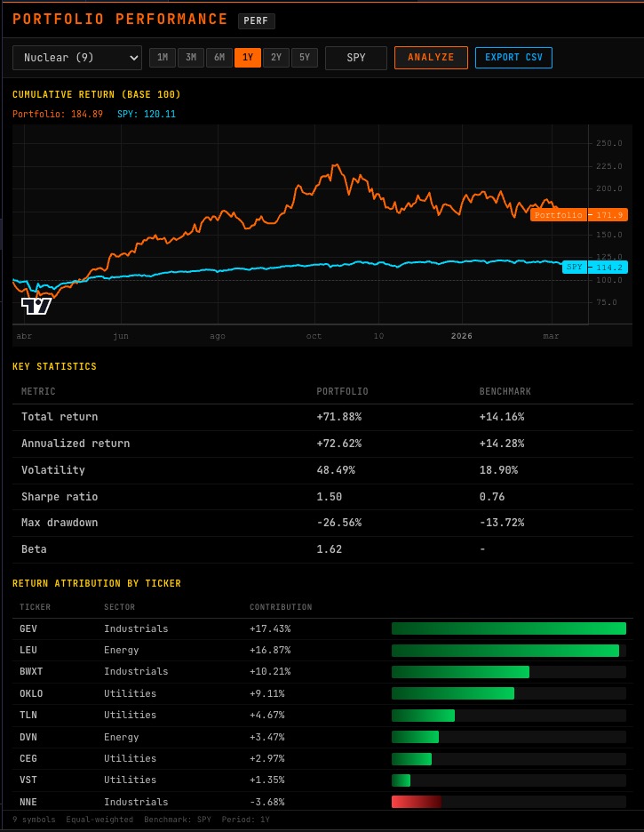Viewport: 644px width, 832px height.
Task: Click the LEU ticker row
Action: [322, 651]
